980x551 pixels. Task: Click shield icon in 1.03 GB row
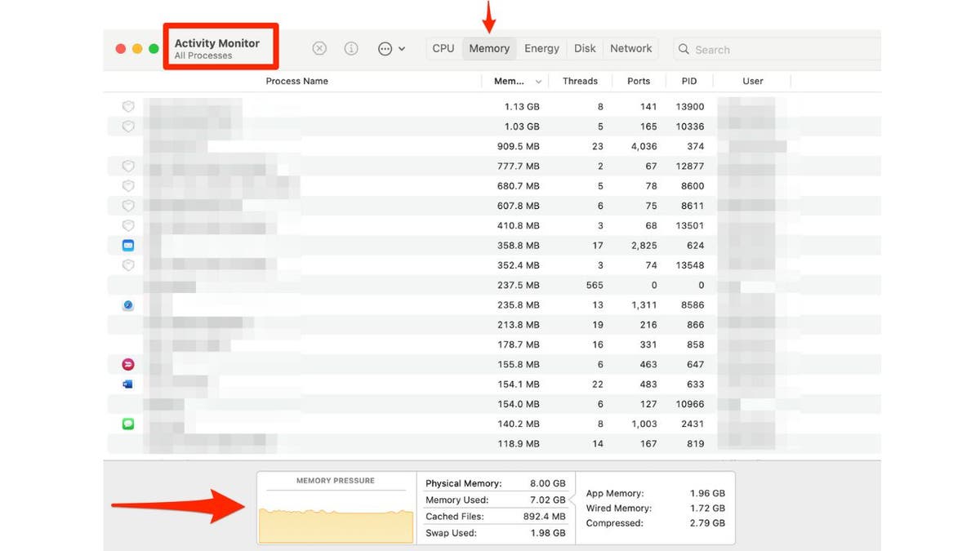pos(128,127)
